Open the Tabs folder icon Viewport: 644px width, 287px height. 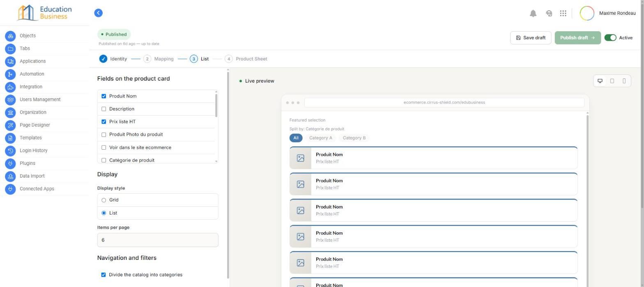tap(10, 49)
